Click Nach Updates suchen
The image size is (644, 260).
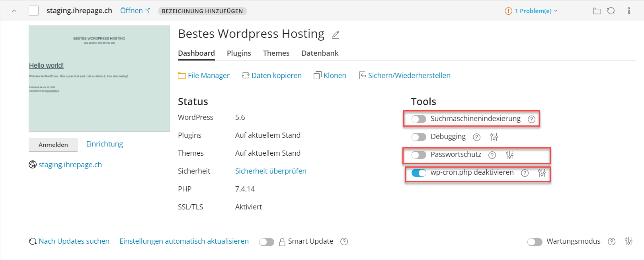[69, 241]
